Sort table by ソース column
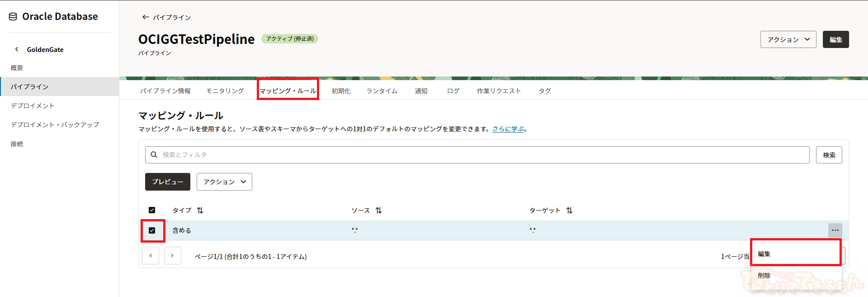Viewport: 868px width, 297px height. pyautogui.click(x=379, y=211)
